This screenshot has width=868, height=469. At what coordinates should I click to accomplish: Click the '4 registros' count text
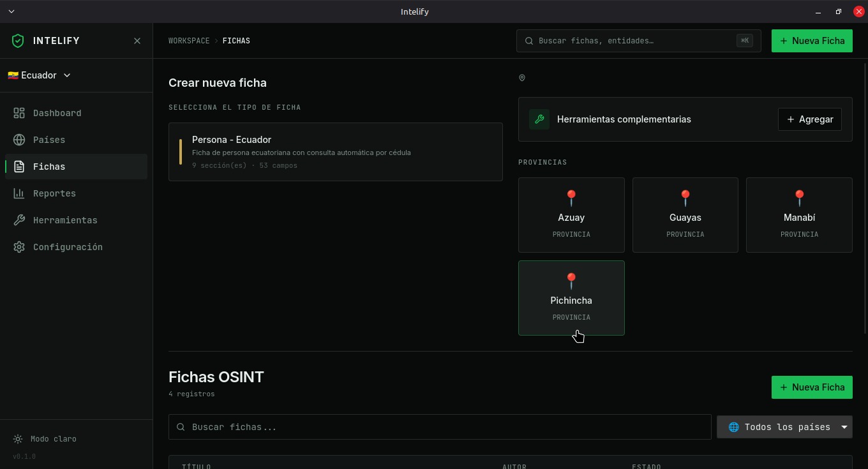(191, 394)
